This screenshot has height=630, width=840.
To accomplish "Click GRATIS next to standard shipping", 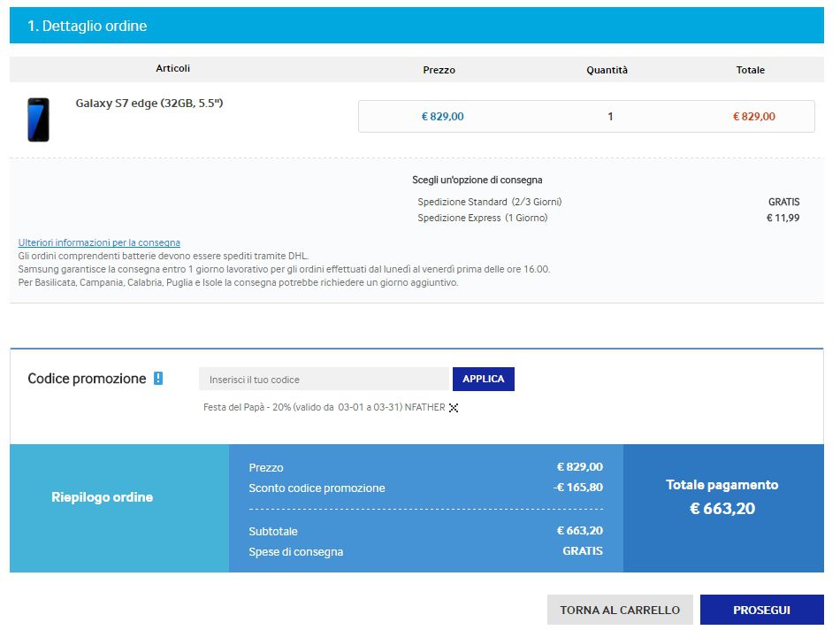I will tap(785, 202).
